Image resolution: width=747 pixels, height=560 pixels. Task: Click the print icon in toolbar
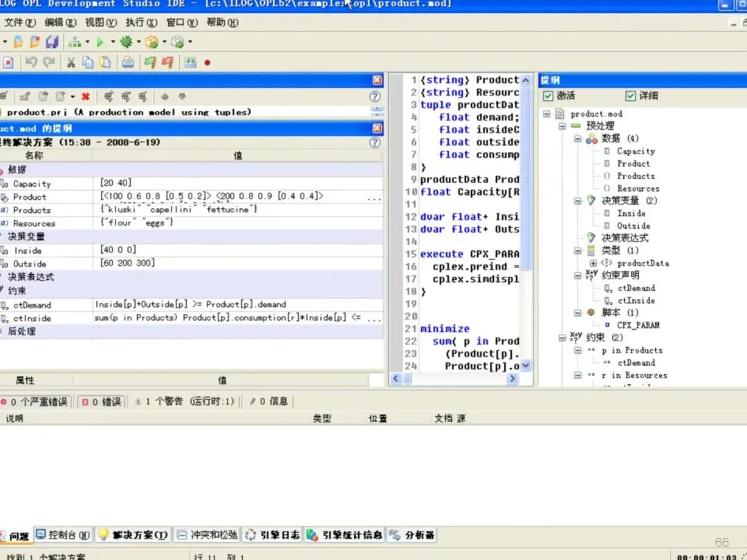[x=128, y=62]
